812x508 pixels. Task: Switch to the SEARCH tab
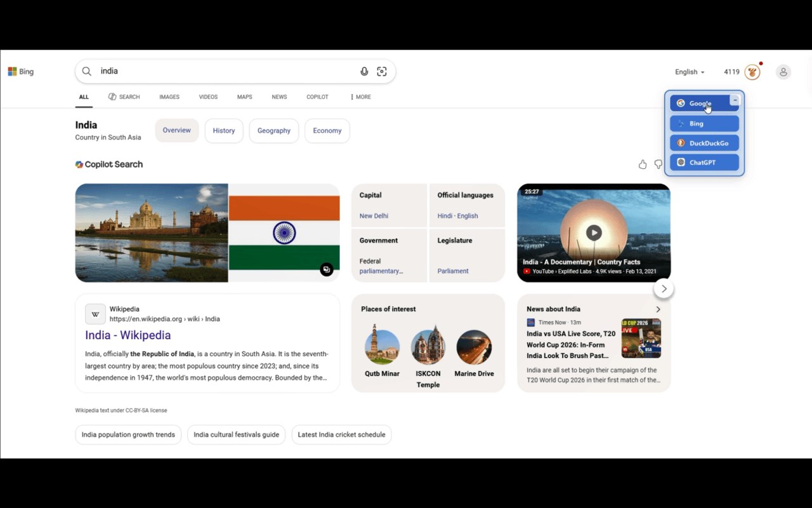pos(124,97)
